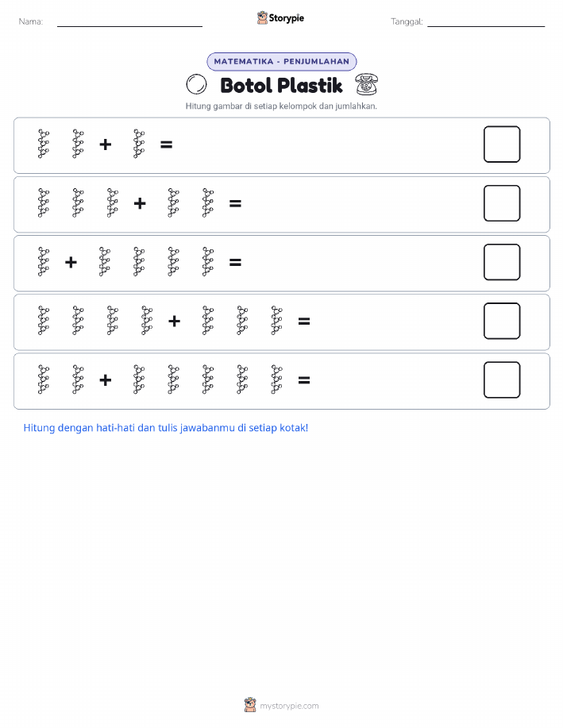Click the telephone icon beside the title
The height and width of the screenshot is (728, 563).
point(367,84)
